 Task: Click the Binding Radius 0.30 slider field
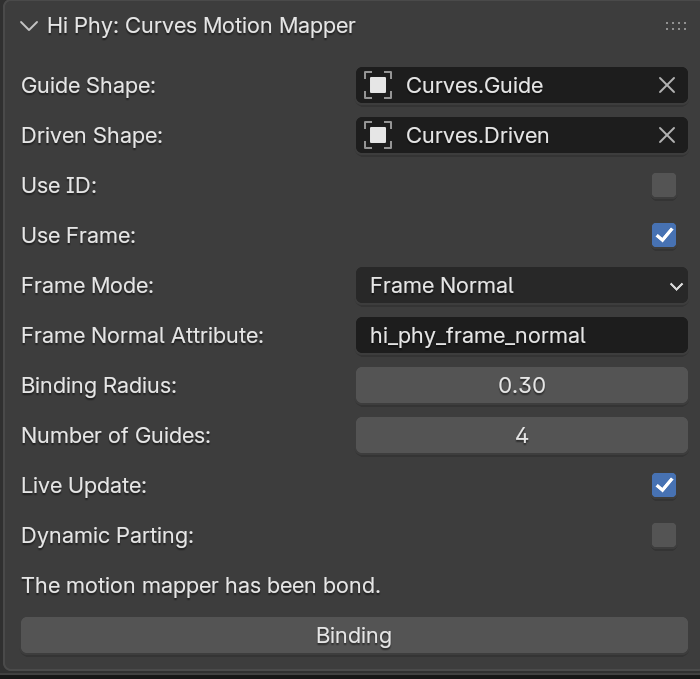click(521, 385)
